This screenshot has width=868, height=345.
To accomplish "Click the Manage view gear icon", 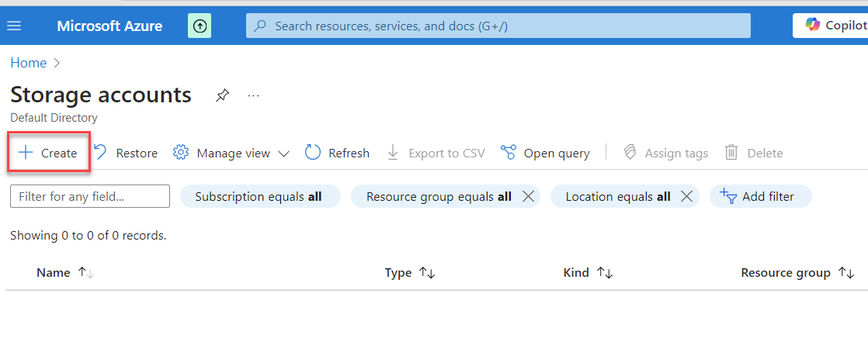I will 181,153.
